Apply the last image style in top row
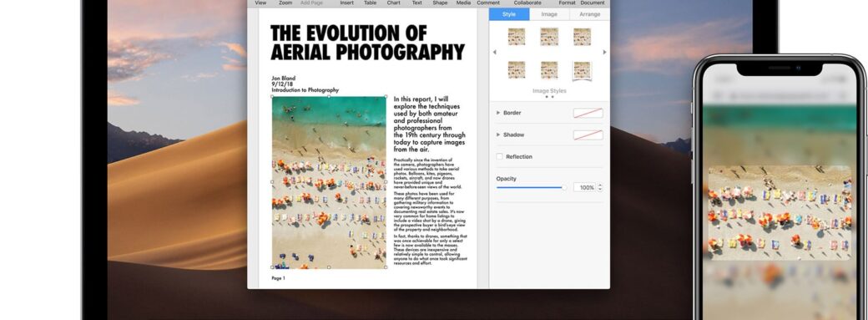 [582, 37]
